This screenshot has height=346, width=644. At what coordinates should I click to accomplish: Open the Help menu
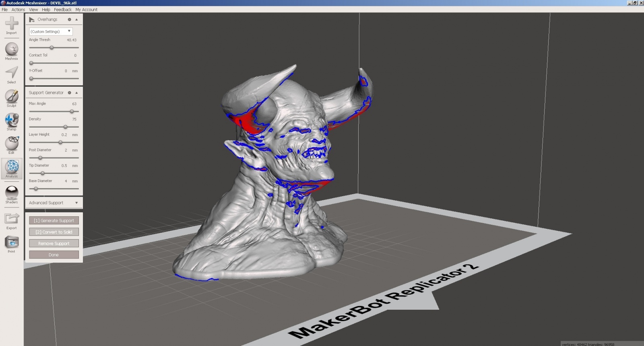[x=46, y=10]
